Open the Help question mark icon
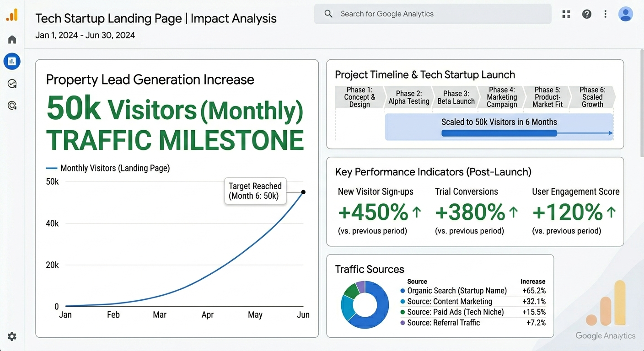644x351 pixels. pos(587,14)
